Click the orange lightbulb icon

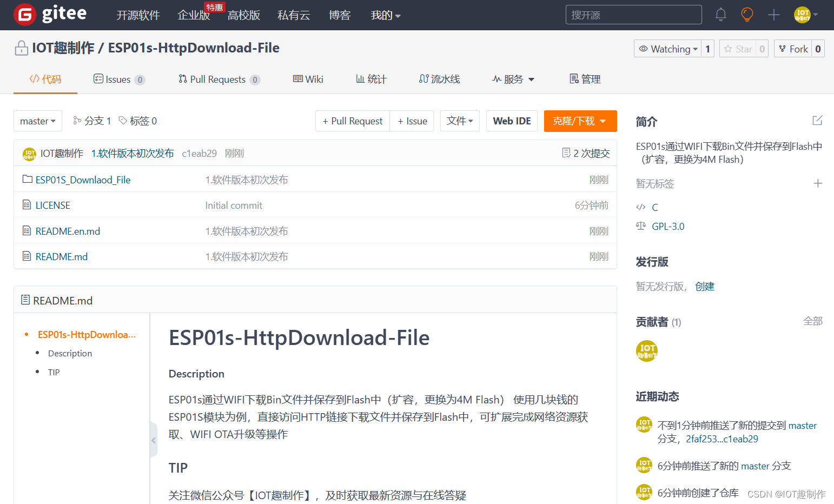click(747, 15)
